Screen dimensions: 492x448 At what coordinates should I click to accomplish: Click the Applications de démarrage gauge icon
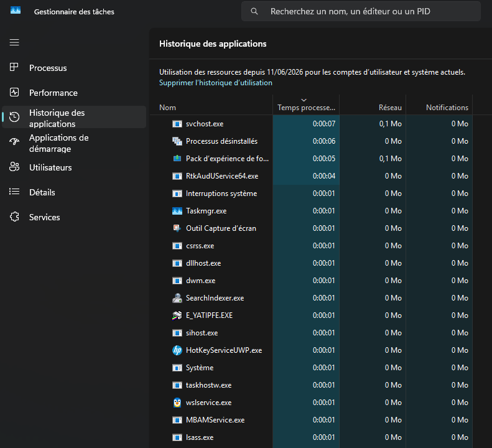14,142
